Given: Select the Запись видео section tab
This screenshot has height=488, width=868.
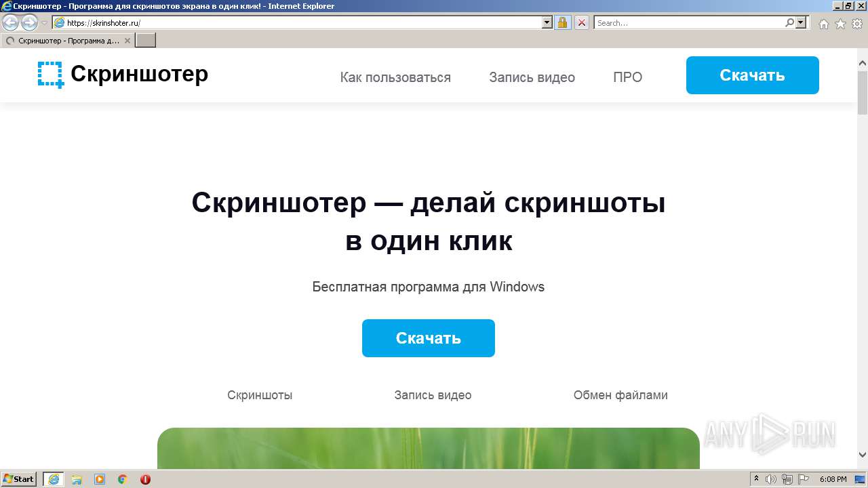Looking at the screenshot, I should click(x=433, y=395).
